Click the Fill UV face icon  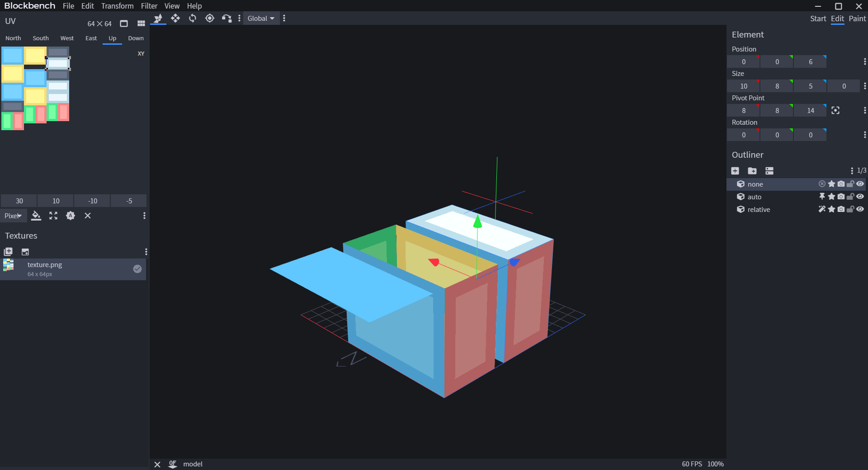point(36,216)
